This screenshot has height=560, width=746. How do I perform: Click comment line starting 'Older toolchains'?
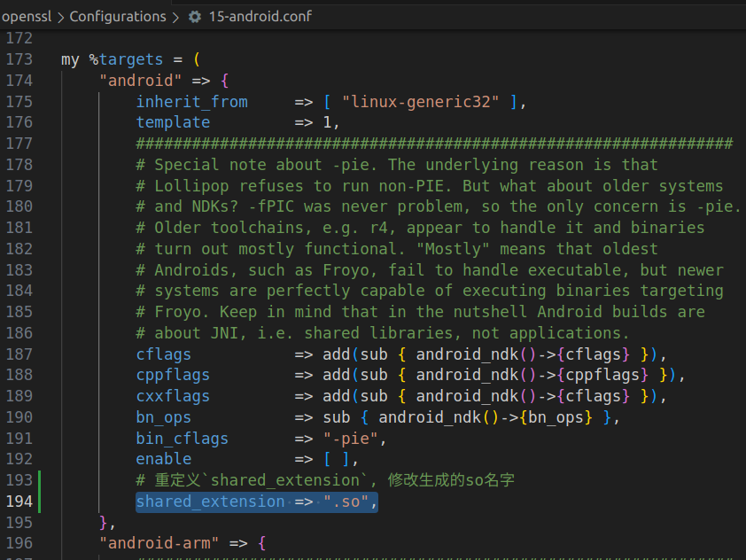(x=420, y=228)
